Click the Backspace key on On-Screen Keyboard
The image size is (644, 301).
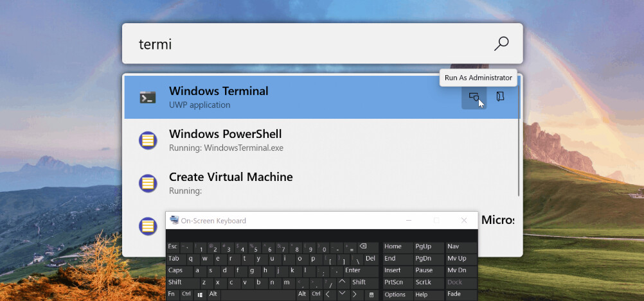click(x=368, y=248)
